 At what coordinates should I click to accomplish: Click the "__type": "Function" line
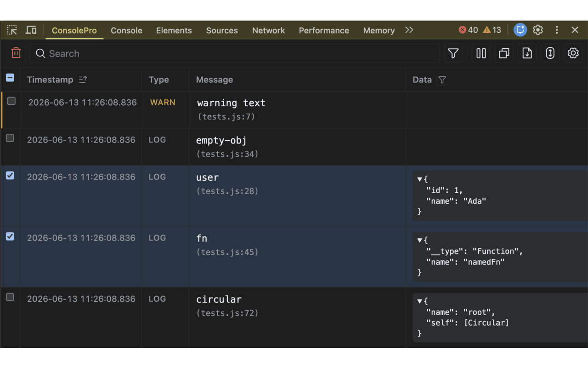pyautogui.click(x=475, y=251)
